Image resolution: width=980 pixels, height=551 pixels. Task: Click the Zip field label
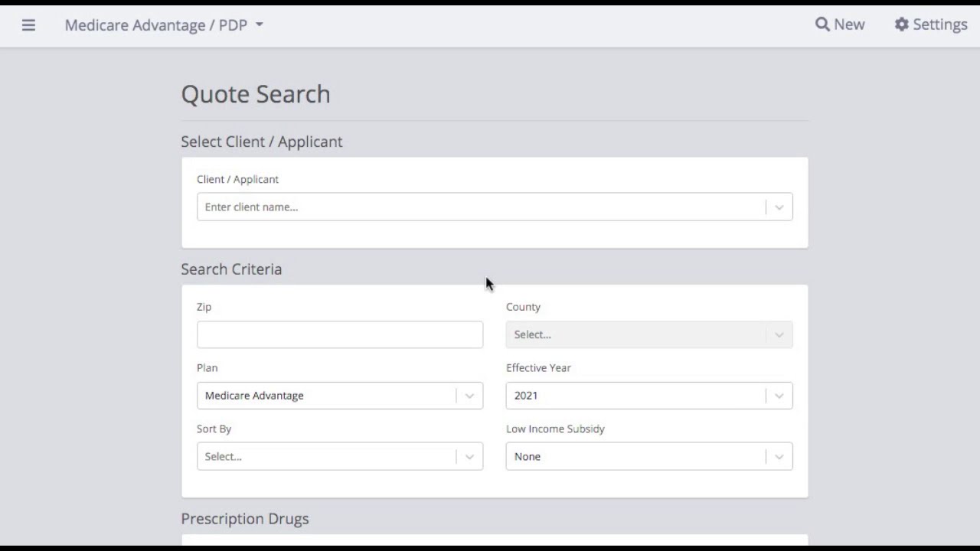(204, 307)
